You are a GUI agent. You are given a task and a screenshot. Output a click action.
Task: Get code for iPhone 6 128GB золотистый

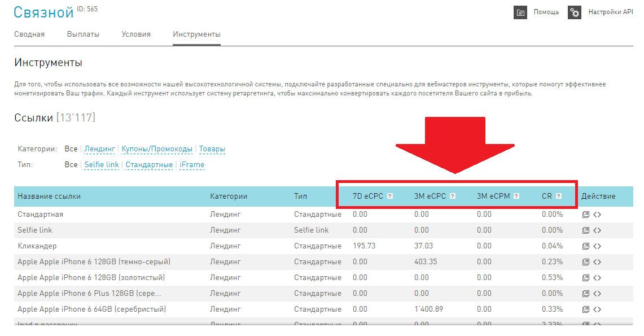597,278
